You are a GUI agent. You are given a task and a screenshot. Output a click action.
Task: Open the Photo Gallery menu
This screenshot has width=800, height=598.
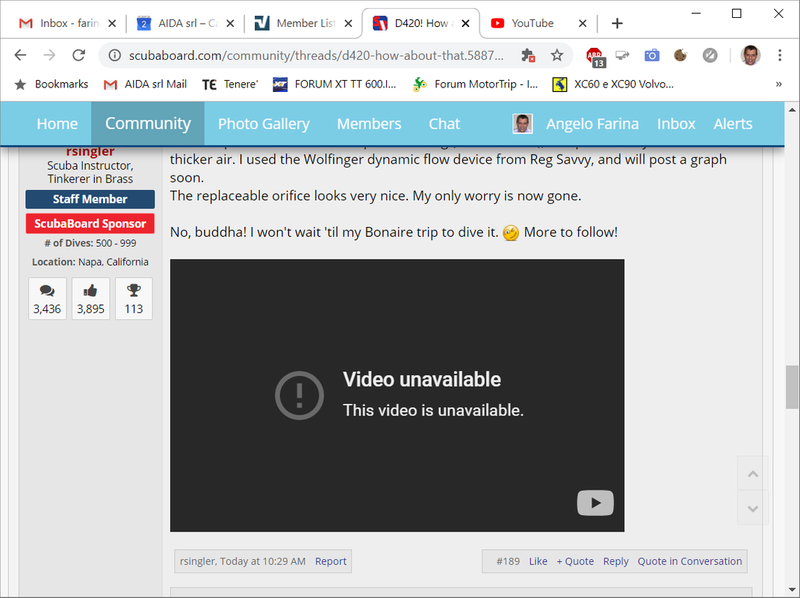coord(263,124)
